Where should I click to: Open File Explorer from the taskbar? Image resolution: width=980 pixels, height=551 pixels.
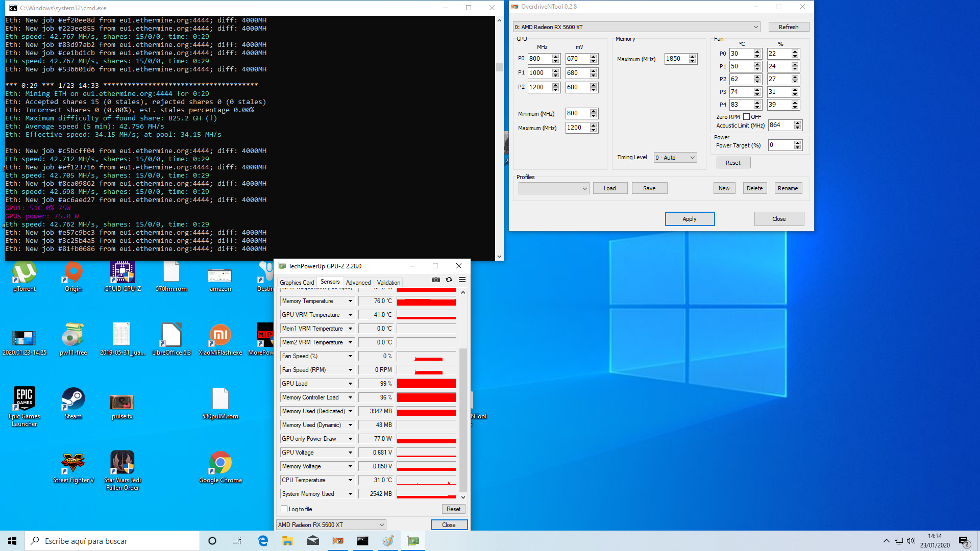287,541
